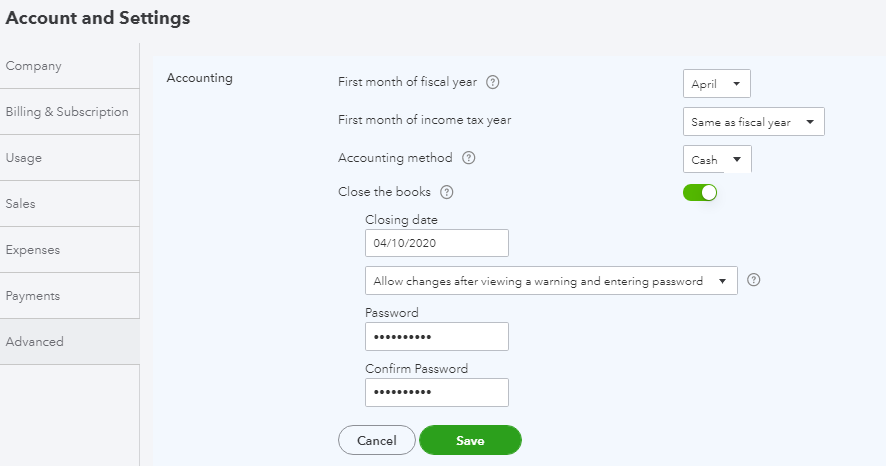
Task: Open the Cash accounting method dropdown
Action: pos(716,160)
